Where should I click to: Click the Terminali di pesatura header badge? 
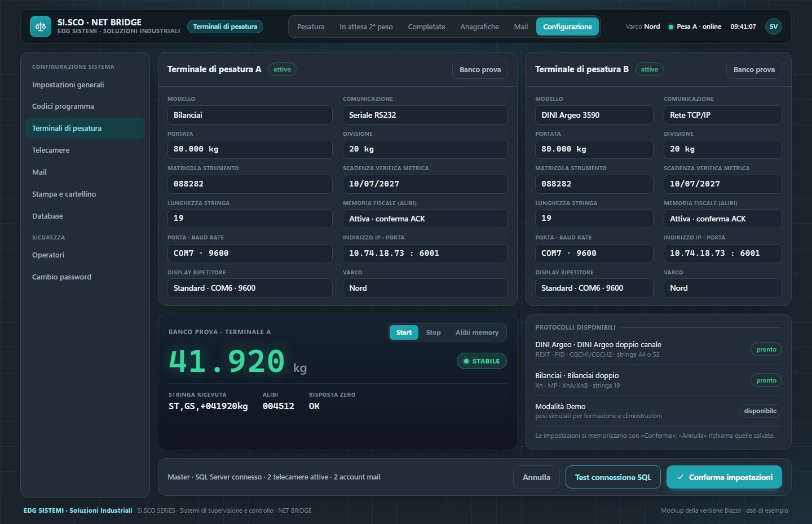[x=225, y=26]
